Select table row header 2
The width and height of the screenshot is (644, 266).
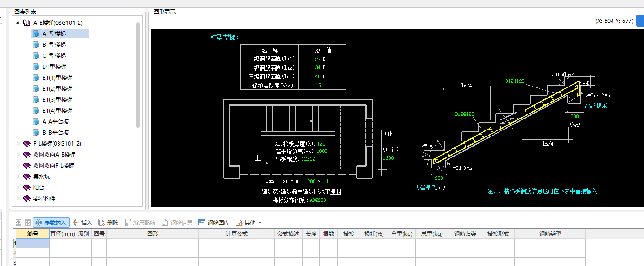coord(15,253)
